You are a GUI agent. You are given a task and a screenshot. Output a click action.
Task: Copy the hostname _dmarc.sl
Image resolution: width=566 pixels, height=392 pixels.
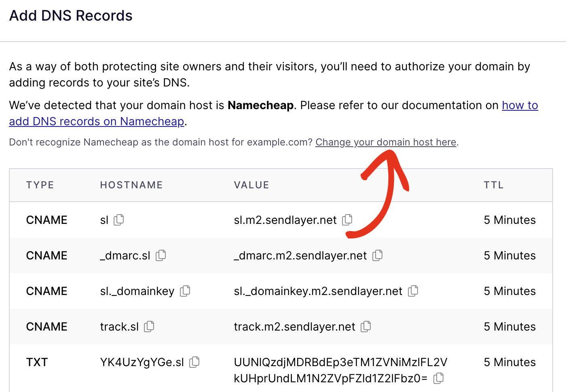pos(161,255)
